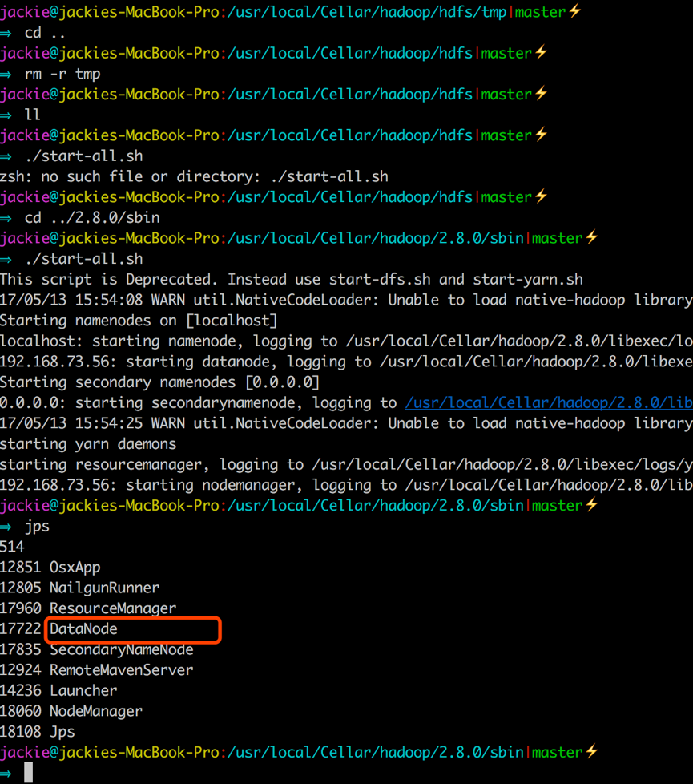693x784 pixels.
Task: Select '18060 NodeManager' process entry
Action: click(x=71, y=712)
